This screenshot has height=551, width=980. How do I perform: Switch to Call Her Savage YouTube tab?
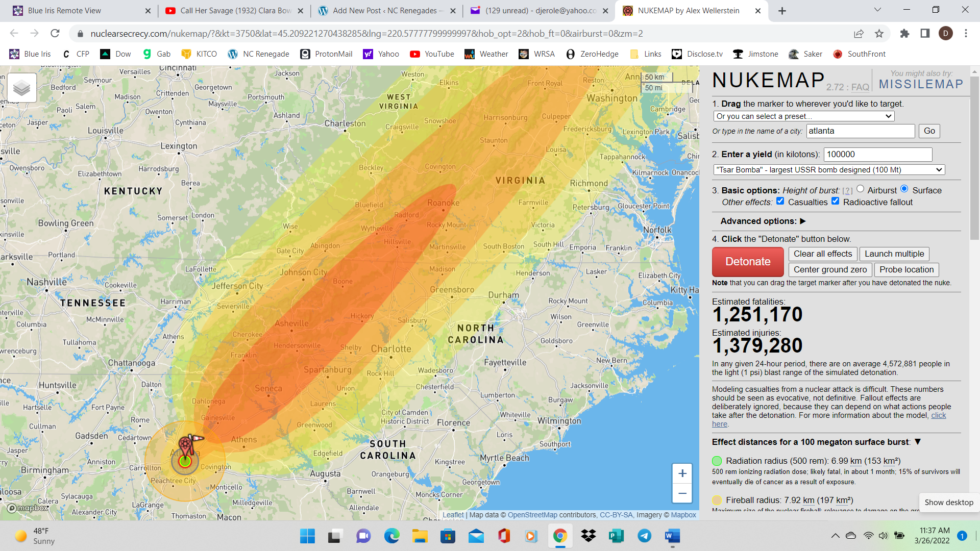pyautogui.click(x=235, y=11)
